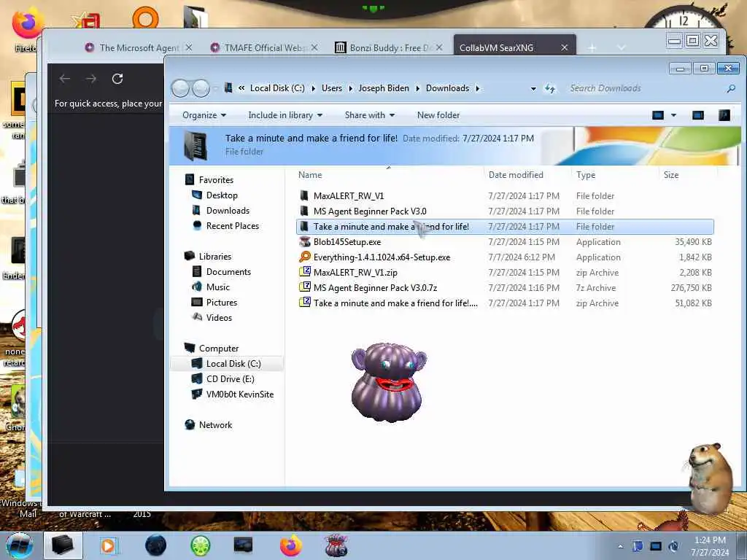
Task: Show hidden system tray icons arrow
Action: [x=620, y=547]
